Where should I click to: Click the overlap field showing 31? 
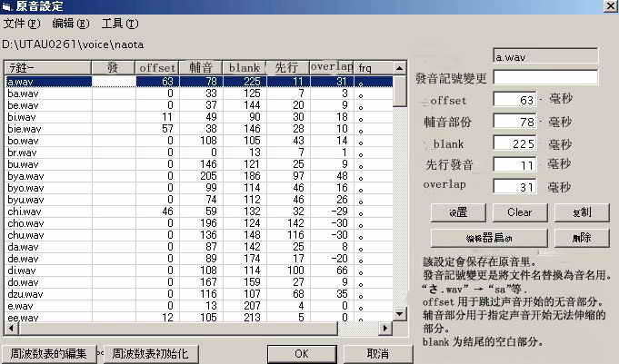tap(514, 186)
